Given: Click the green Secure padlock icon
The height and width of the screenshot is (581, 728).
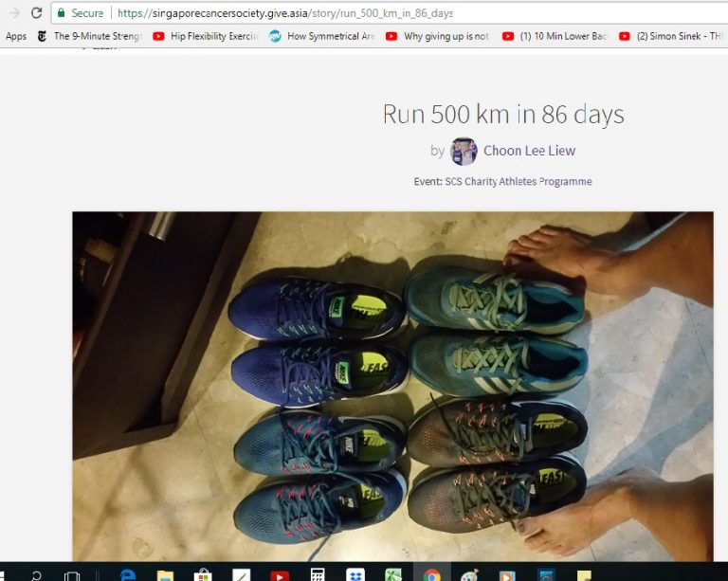Looking at the screenshot, I should [x=61, y=12].
